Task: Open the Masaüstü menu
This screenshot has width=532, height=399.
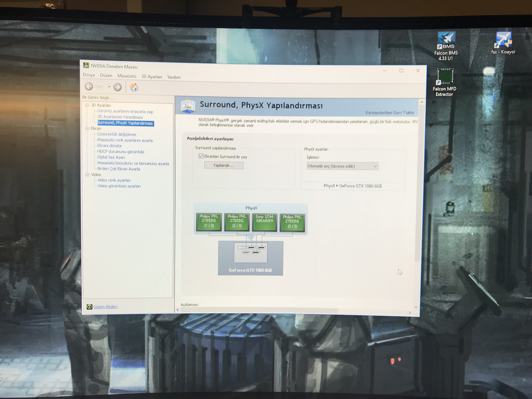Action: point(127,76)
